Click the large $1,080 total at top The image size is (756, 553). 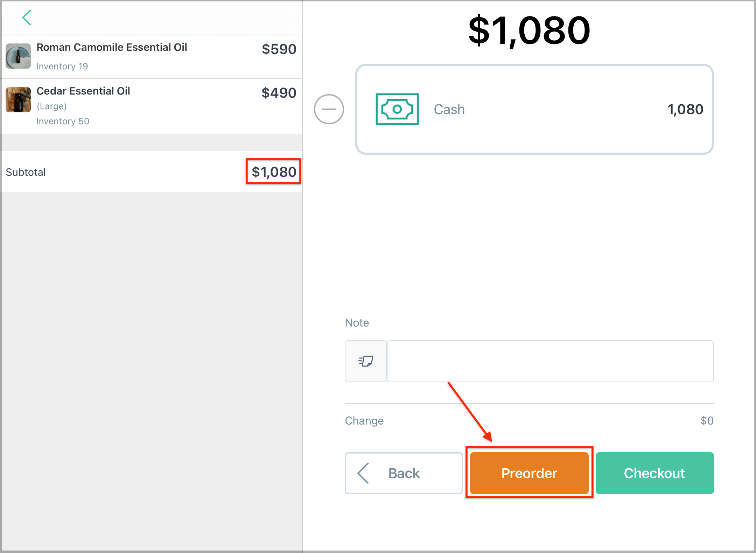point(529,30)
